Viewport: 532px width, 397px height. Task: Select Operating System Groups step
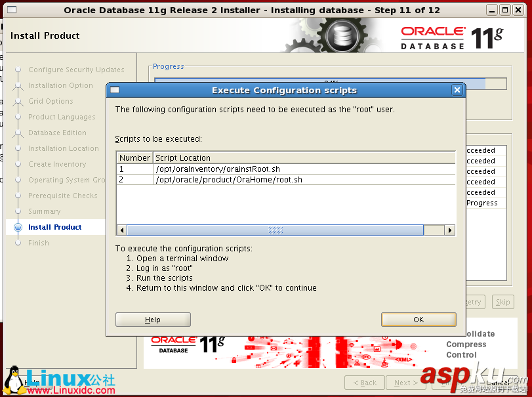(66, 180)
